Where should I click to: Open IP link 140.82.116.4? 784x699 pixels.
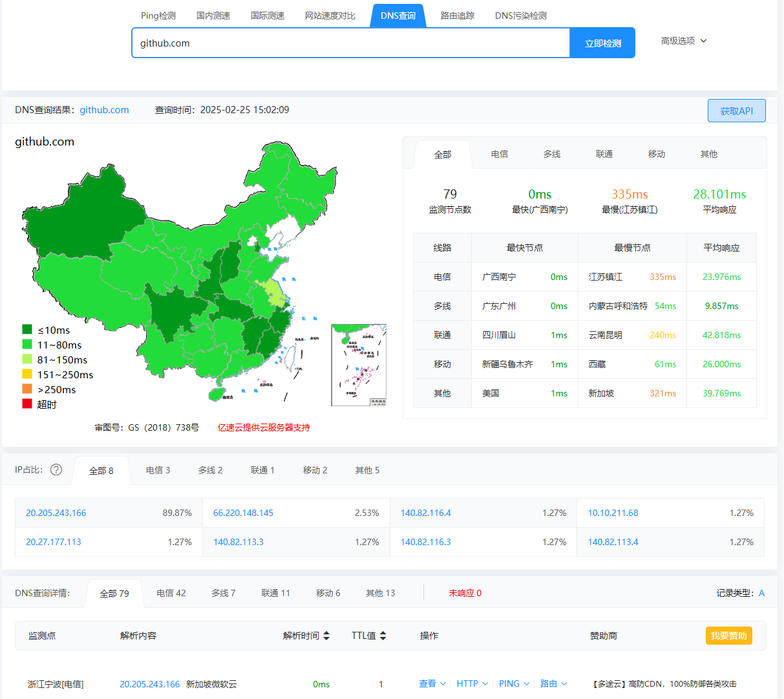coord(426,513)
